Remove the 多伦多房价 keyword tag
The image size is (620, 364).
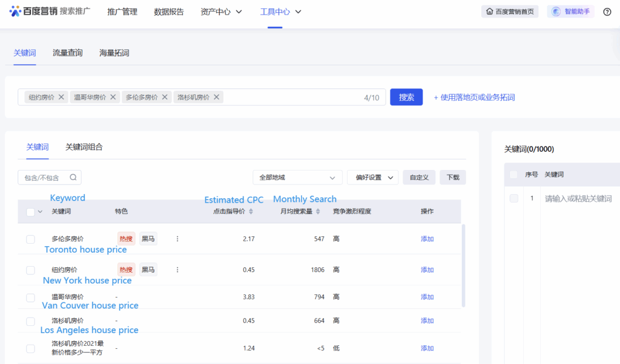165,97
